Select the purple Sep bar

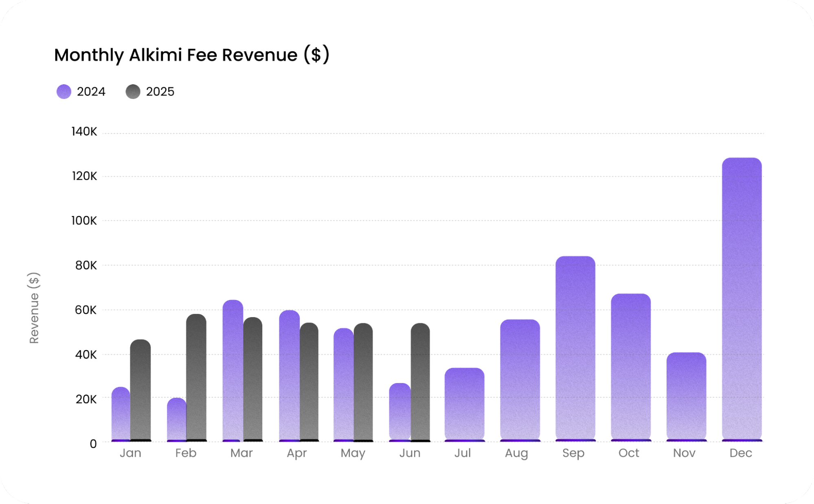pyautogui.click(x=575, y=349)
